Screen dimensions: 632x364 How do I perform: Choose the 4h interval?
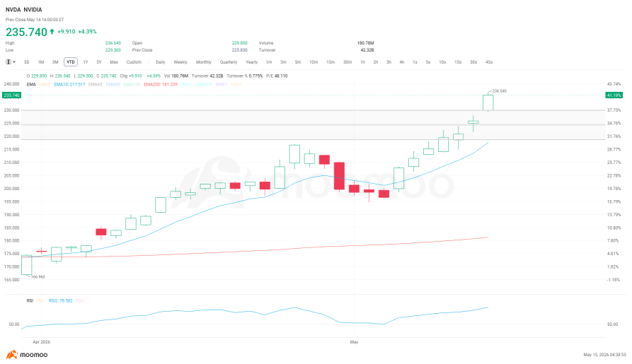pos(402,62)
